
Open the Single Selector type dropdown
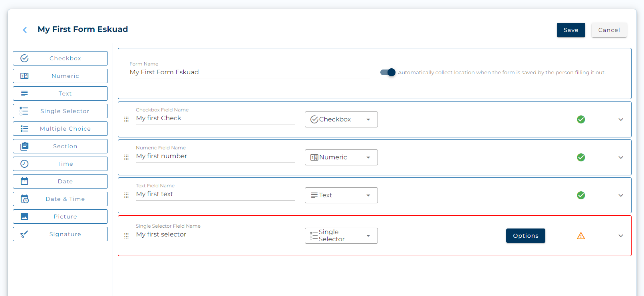341,236
